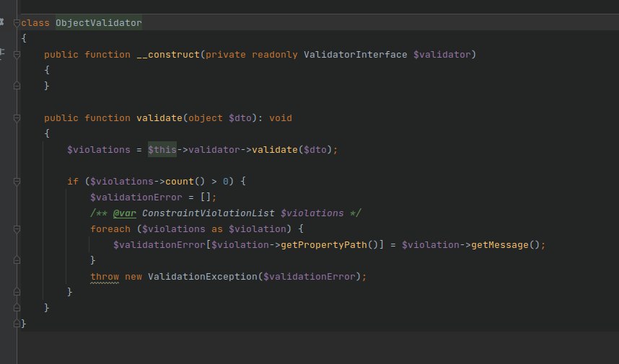The image size is (619, 364).
Task: Collapse the __construct function fold marker
Action: [17, 55]
